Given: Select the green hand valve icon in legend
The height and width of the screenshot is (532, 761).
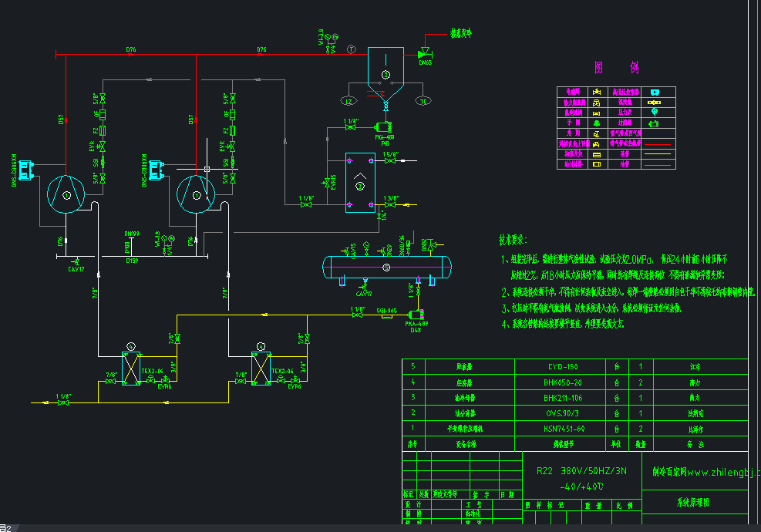Looking at the screenshot, I should point(597,123).
